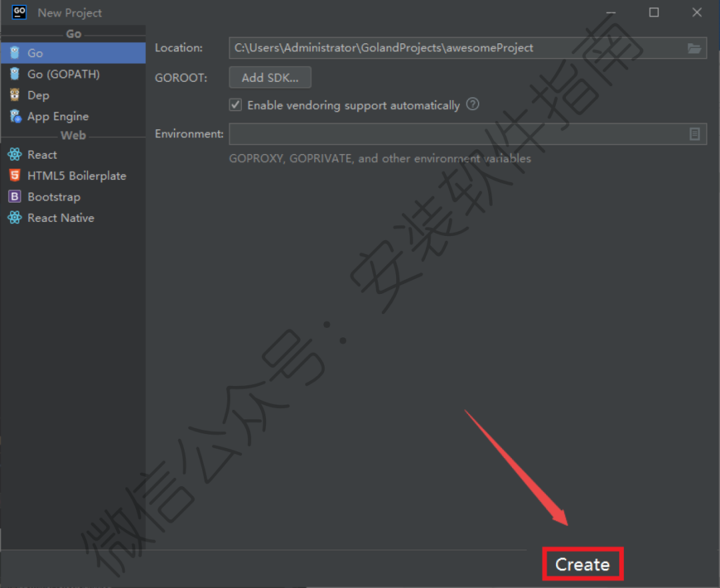The image size is (720, 588).
Task: Minimize the New Project window
Action: [x=611, y=13]
